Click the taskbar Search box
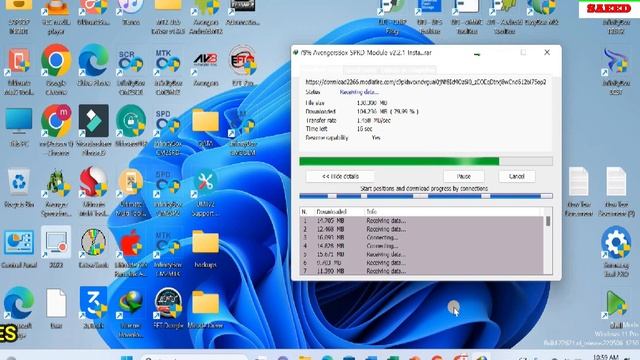The image size is (640, 360). tap(194, 358)
